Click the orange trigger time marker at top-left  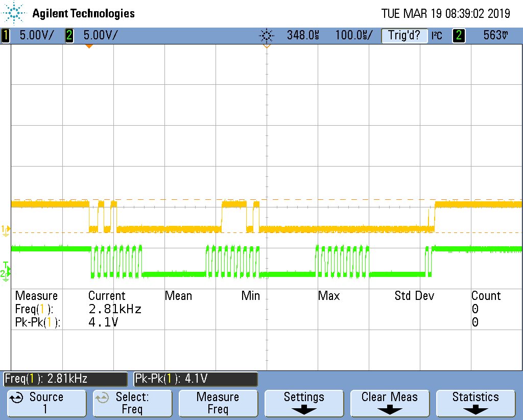89,46
